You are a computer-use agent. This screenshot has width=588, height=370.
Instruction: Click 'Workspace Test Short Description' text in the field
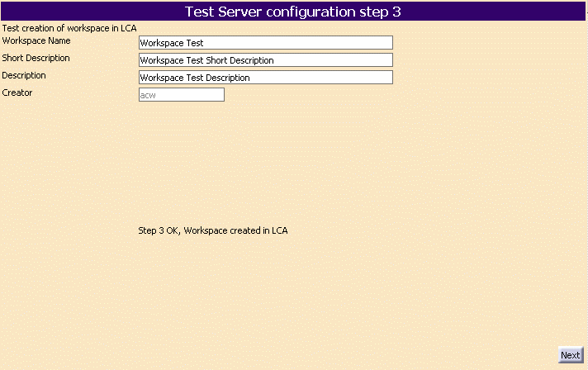click(206, 60)
